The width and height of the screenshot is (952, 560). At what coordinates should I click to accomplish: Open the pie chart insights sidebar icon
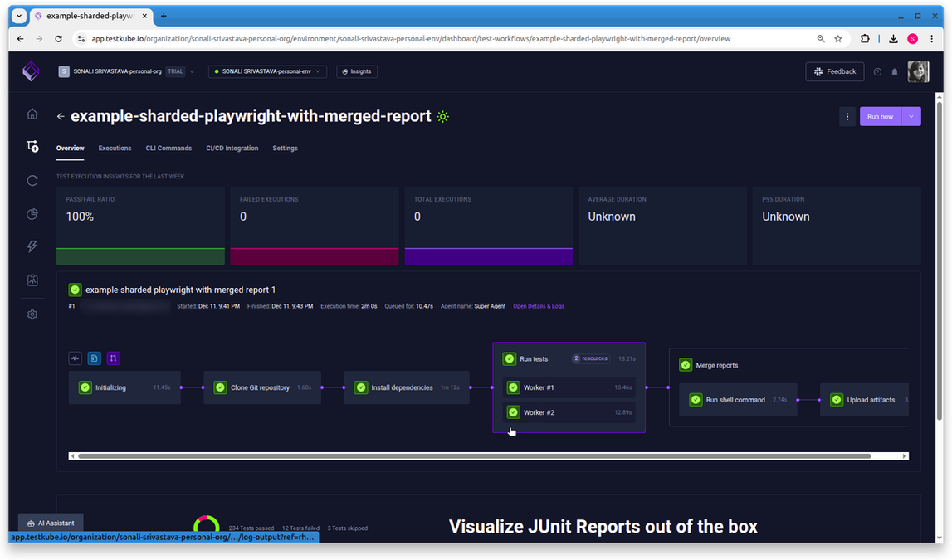click(x=32, y=214)
